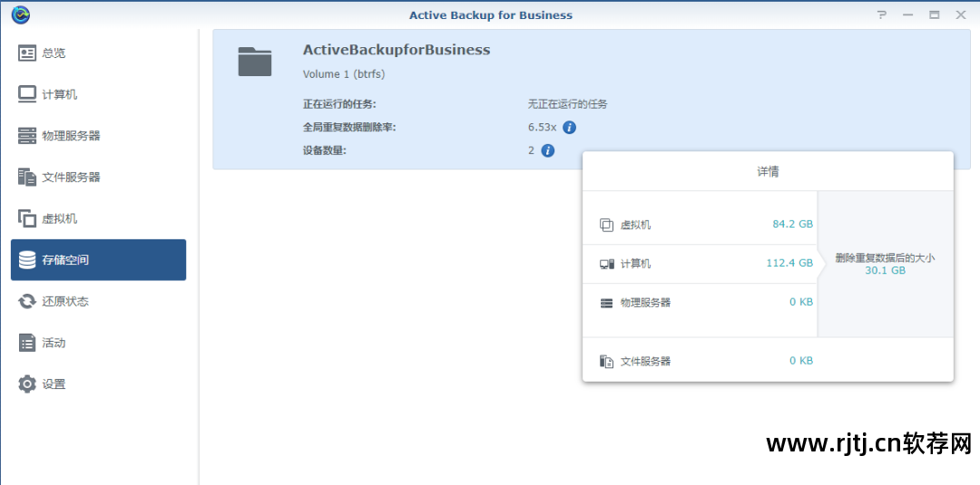Click the 设置 gear icon in sidebar

[27, 383]
